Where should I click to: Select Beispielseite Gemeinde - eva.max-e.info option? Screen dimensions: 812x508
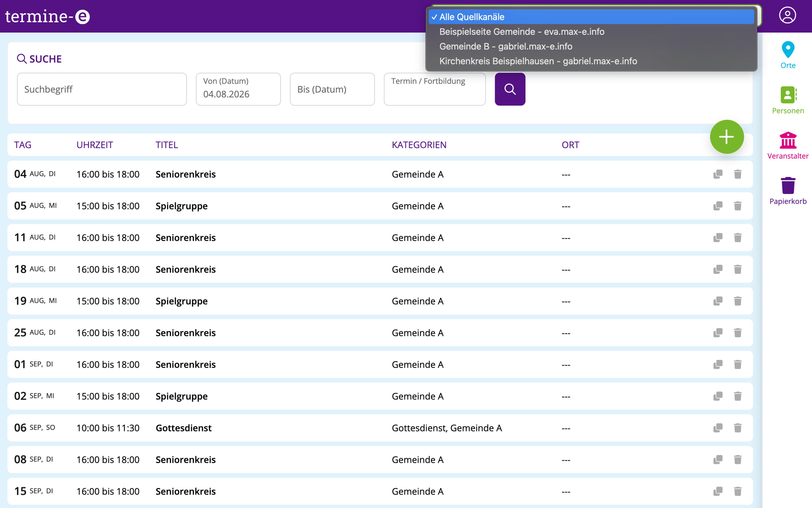point(591,31)
